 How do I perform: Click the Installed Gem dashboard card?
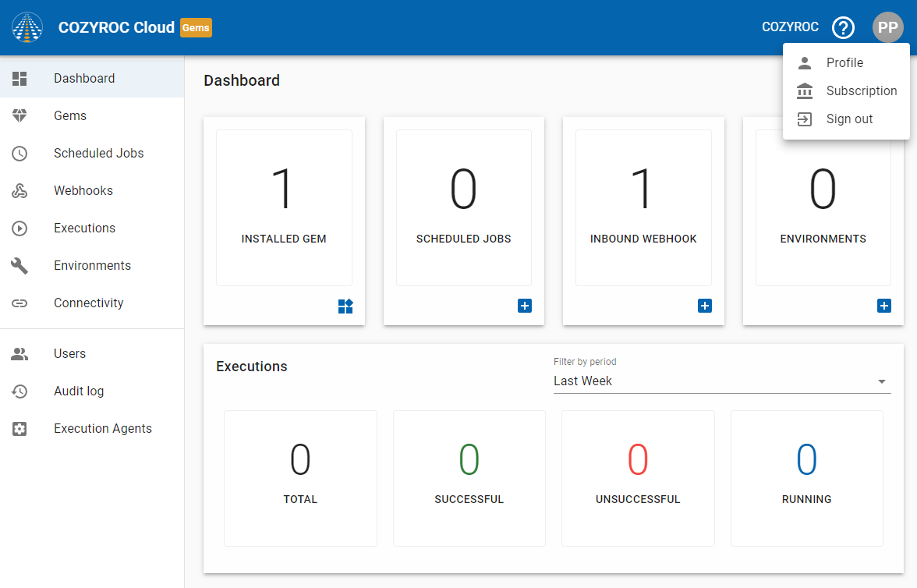(284, 207)
